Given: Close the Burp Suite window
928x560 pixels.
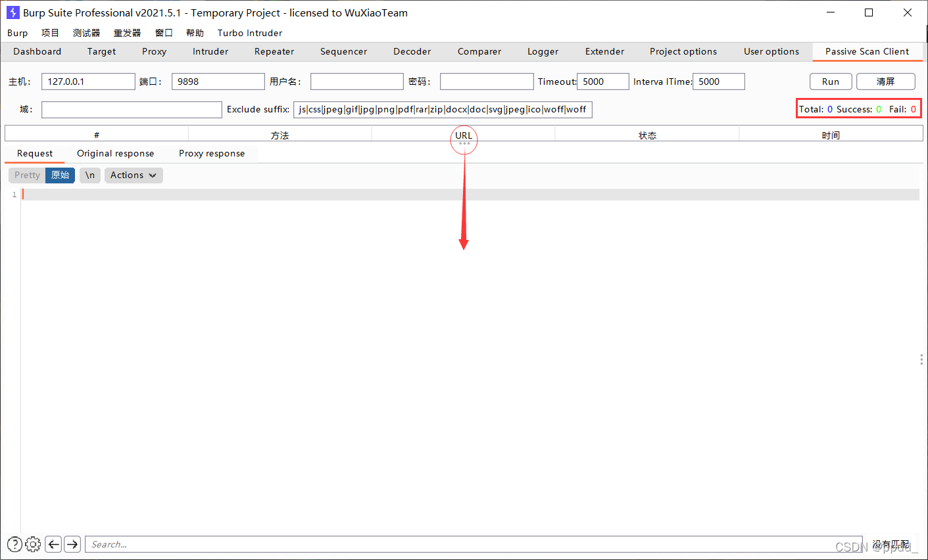Looking at the screenshot, I should coord(908,12).
